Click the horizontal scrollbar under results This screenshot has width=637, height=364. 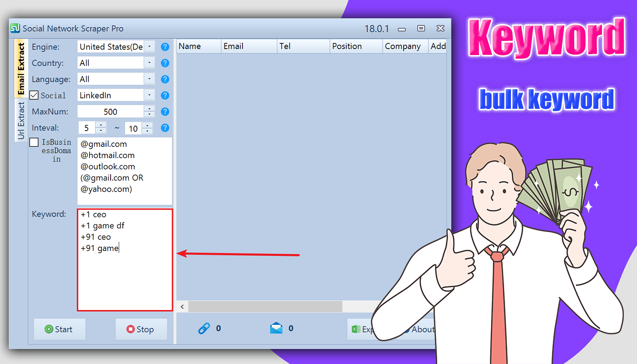265,307
